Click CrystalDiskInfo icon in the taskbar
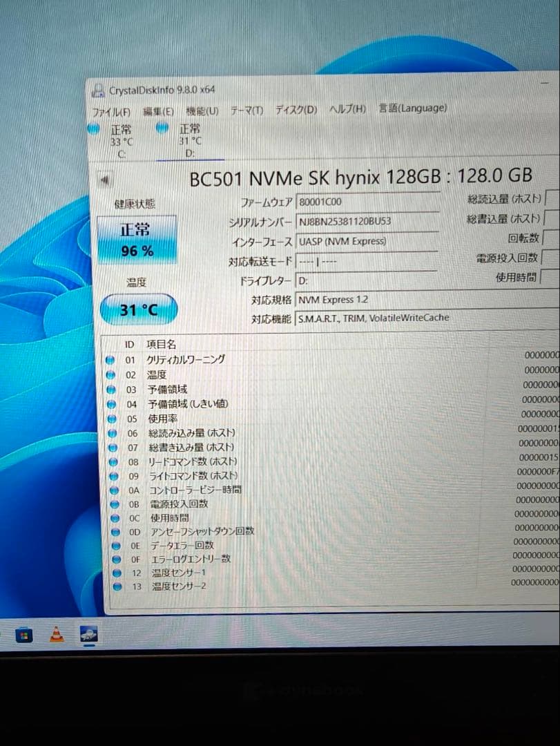Screen dimensions: 560x746 click(89, 634)
